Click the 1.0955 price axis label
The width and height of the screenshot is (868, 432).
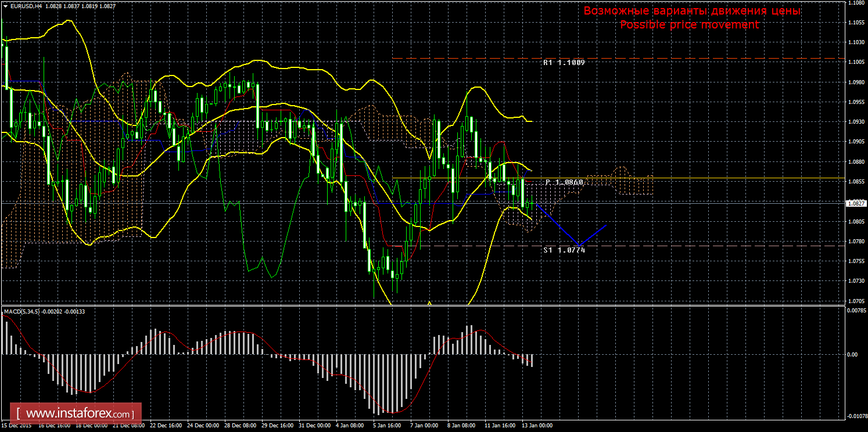pyautogui.click(x=855, y=102)
